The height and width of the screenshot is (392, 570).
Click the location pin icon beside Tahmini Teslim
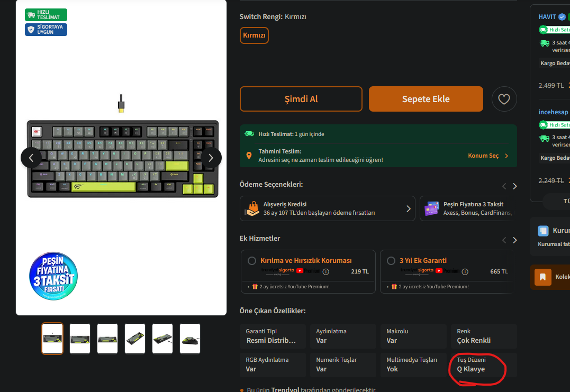pyautogui.click(x=249, y=156)
